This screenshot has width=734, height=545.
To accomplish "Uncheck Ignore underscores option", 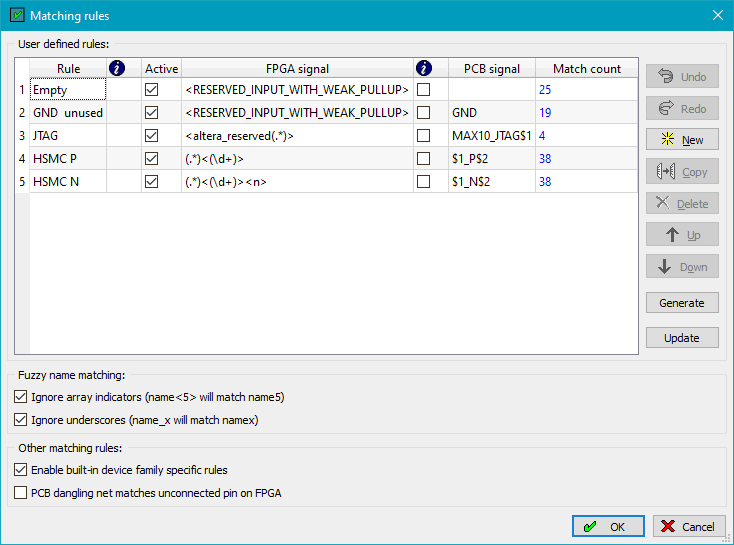I will (x=21, y=420).
